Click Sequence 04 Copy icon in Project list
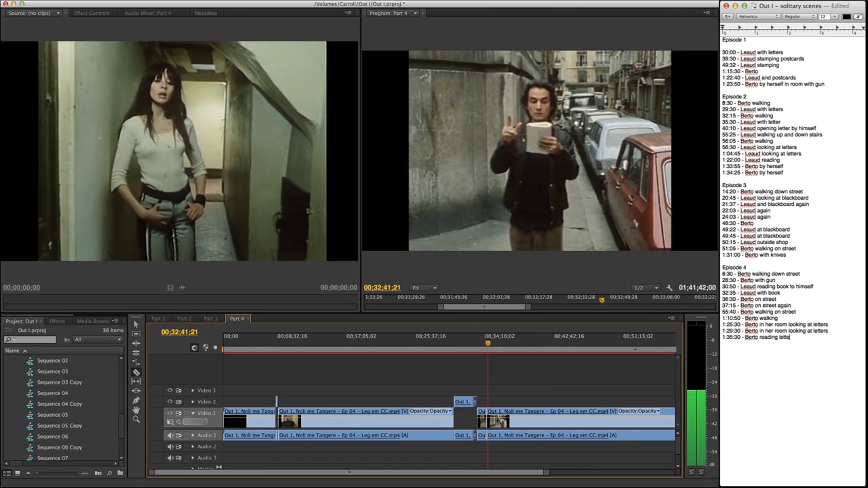The image size is (868, 488). [x=30, y=404]
